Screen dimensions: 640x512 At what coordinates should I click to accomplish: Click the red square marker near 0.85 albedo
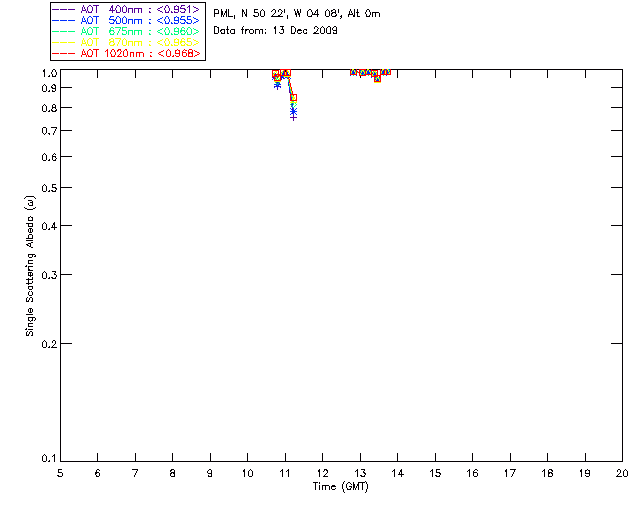[x=293, y=98]
